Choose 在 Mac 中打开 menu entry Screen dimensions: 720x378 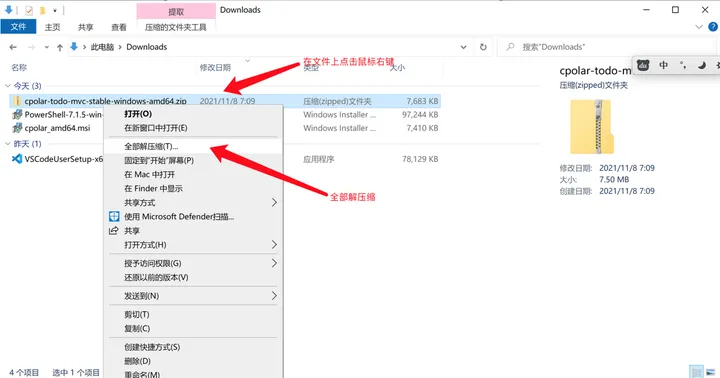[193, 175]
